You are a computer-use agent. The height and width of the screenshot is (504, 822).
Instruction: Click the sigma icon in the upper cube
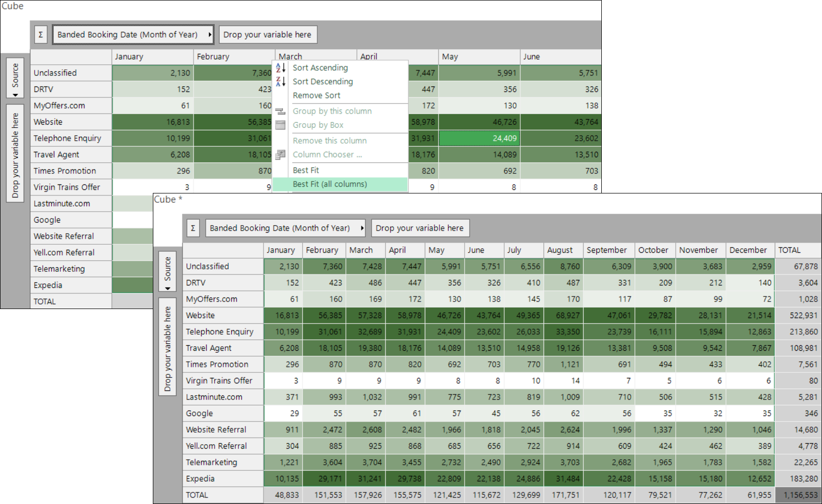coord(41,35)
